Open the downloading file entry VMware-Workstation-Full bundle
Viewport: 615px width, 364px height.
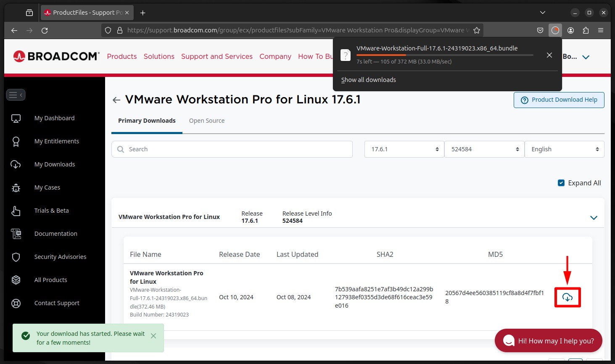(437, 55)
